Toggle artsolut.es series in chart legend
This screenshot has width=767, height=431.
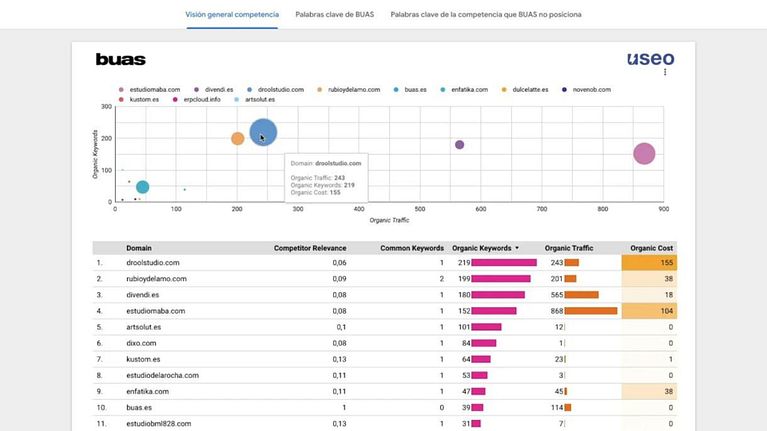click(x=258, y=100)
